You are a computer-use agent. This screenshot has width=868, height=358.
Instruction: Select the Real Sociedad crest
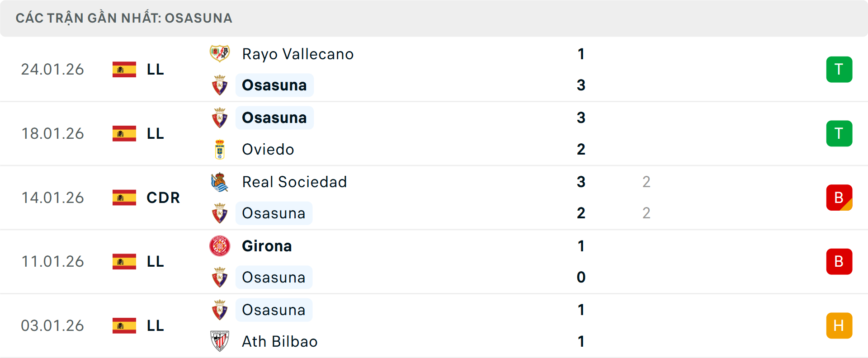pyautogui.click(x=220, y=182)
